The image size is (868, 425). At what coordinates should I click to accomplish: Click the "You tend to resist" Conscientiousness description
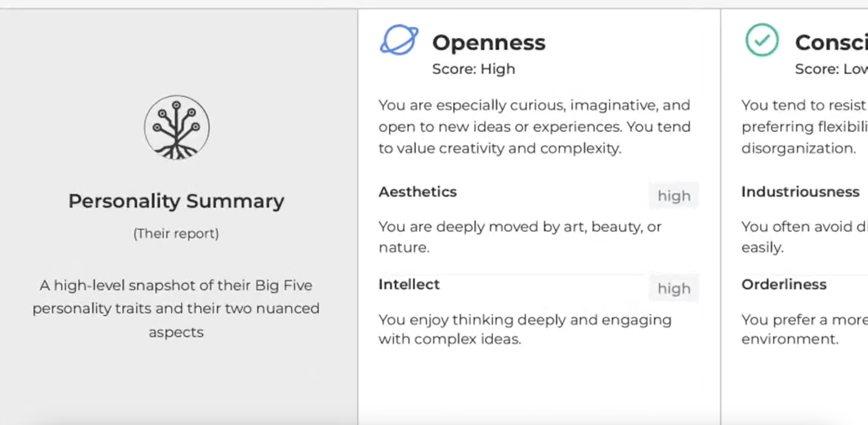804,127
